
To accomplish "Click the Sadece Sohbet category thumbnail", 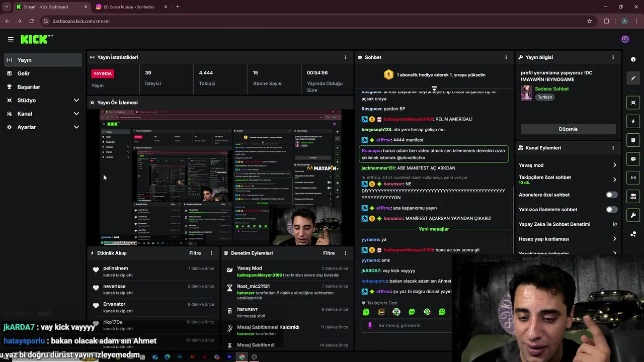I will (x=526, y=93).
